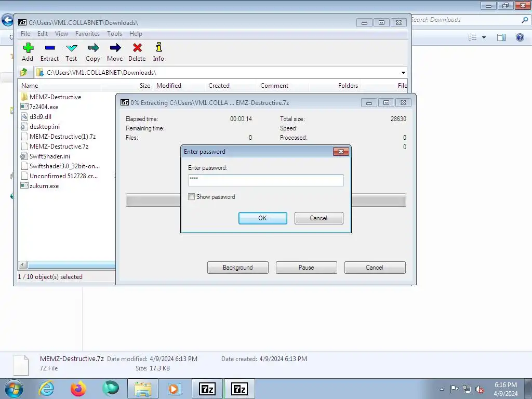Toggle the Explorer preview pane icon
This screenshot has width=532, height=399.
point(501,37)
